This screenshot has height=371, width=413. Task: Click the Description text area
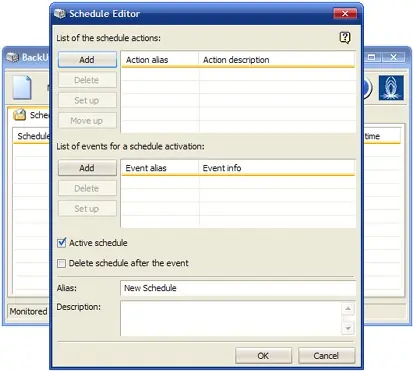(231, 318)
